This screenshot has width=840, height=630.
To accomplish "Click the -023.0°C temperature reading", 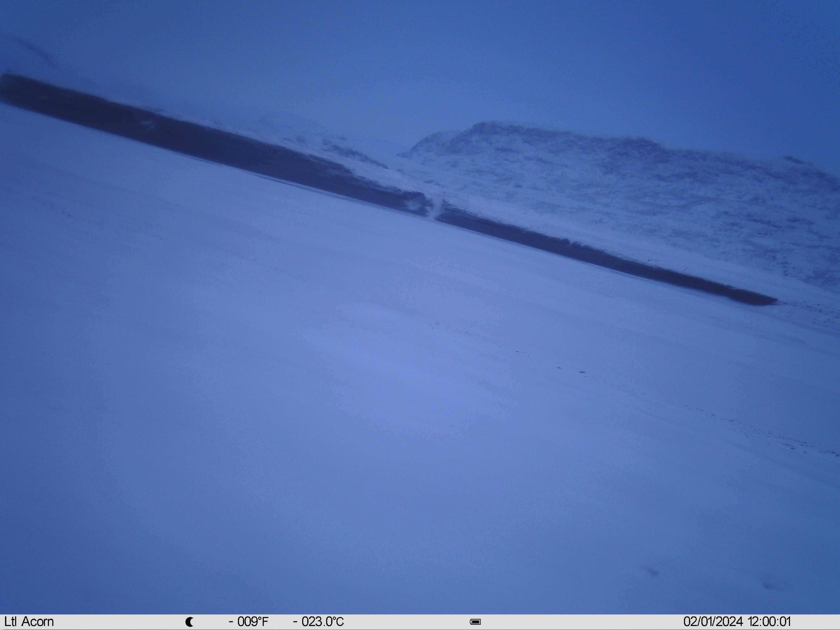I will click(318, 622).
